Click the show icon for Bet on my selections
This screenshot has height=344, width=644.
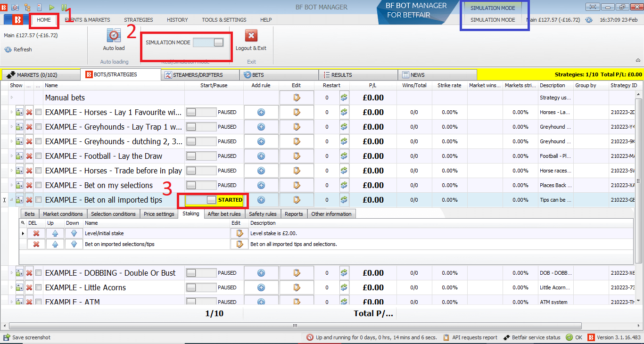19,185
